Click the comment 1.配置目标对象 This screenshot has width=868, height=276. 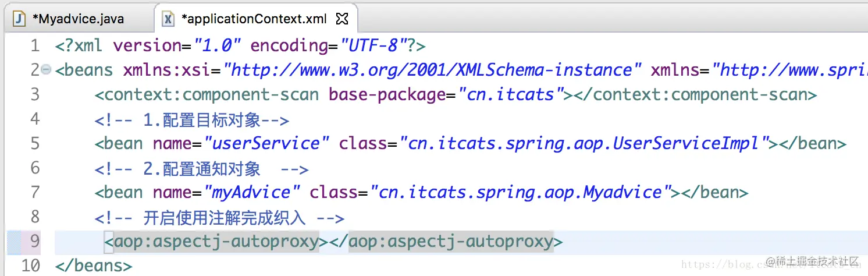pos(192,119)
